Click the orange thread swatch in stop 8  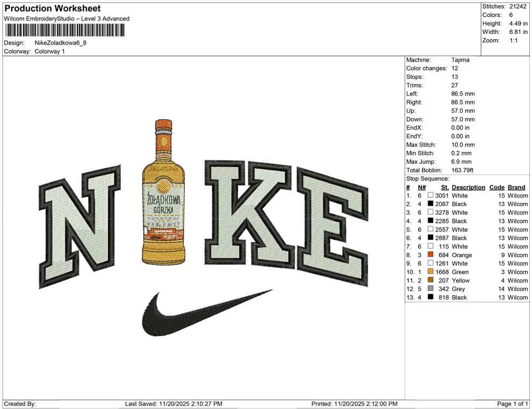[430, 255]
